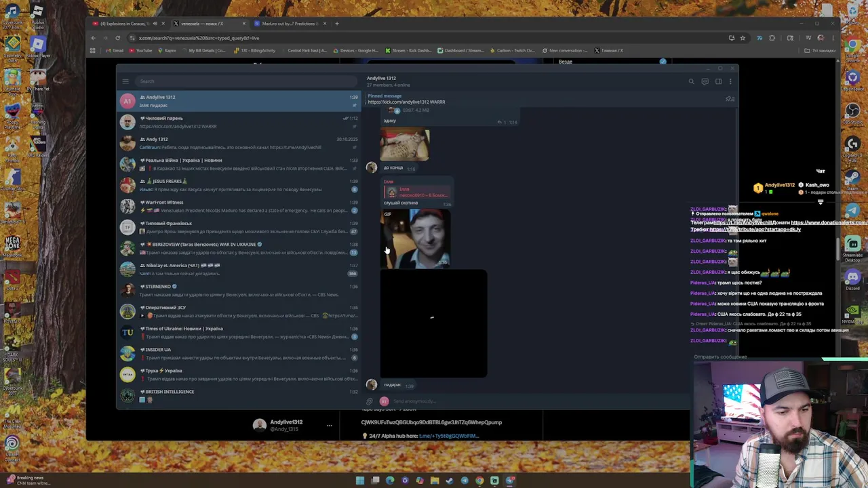
Task: Switch to the Maduro out by Predictions tab
Action: pyautogui.click(x=290, y=24)
